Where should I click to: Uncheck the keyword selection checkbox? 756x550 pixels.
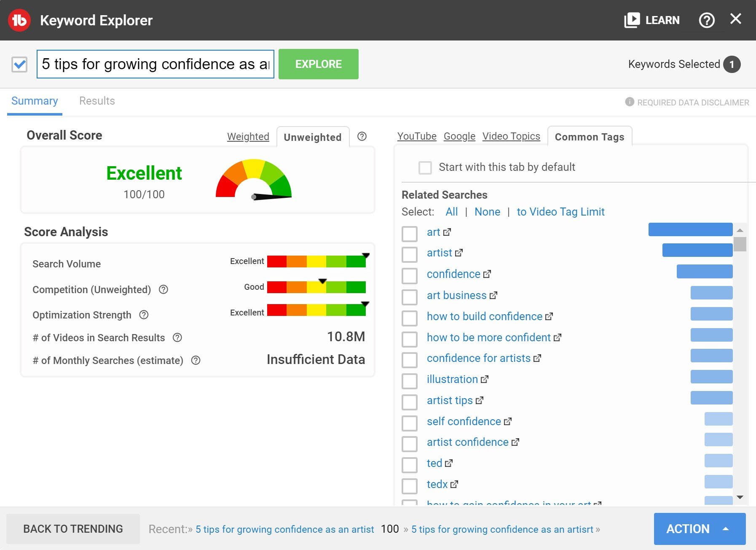pyautogui.click(x=19, y=65)
